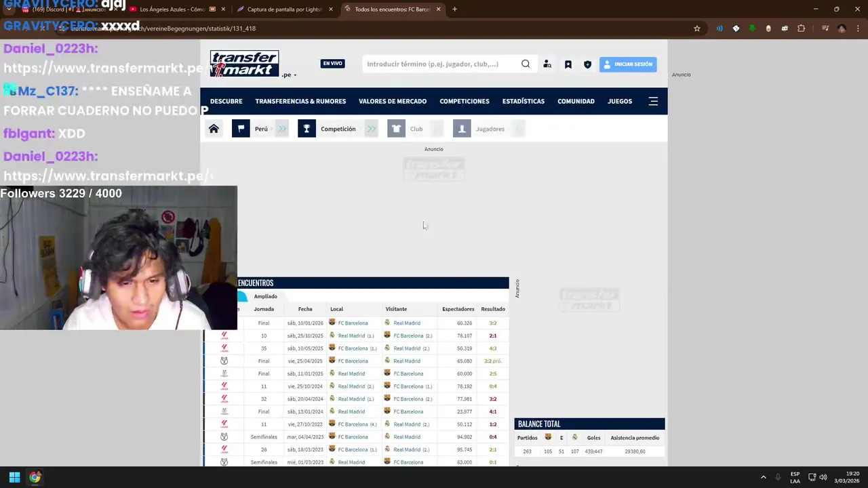Open the hamburger menu icon
868x488 pixels.
pos(653,102)
